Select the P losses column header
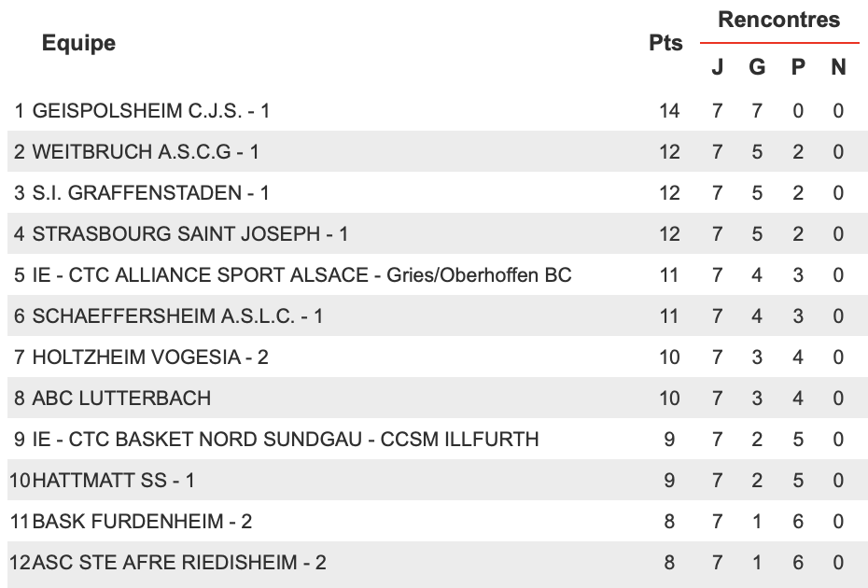Viewport: 868px width, 588px height. [x=798, y=67]
